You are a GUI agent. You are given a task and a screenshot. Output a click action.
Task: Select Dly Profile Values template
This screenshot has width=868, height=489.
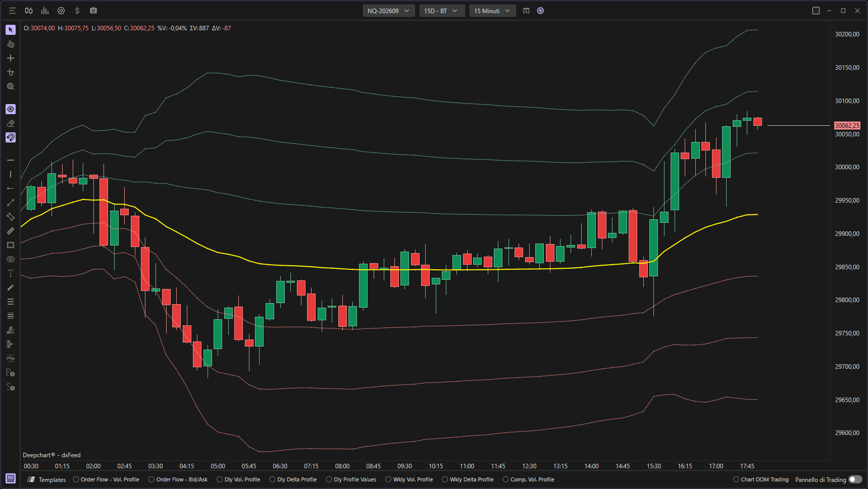tap(351, 479)
